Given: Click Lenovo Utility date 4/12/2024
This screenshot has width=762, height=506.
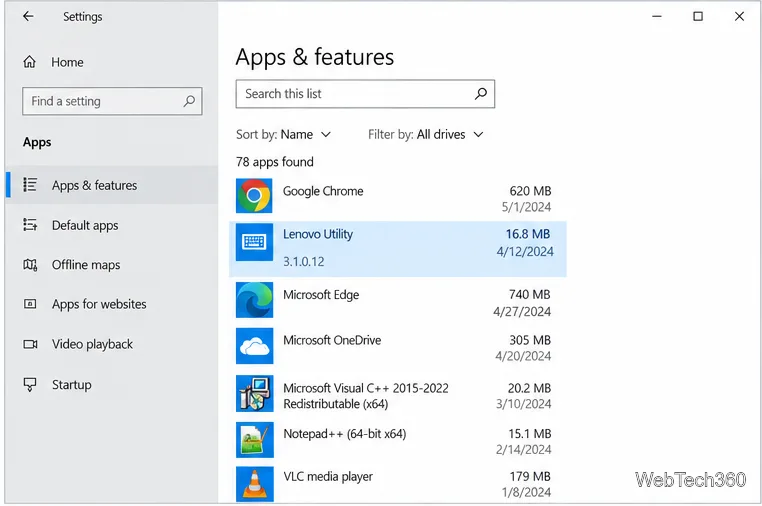Looking at the screenshot, I should click(x=525, y=252).
